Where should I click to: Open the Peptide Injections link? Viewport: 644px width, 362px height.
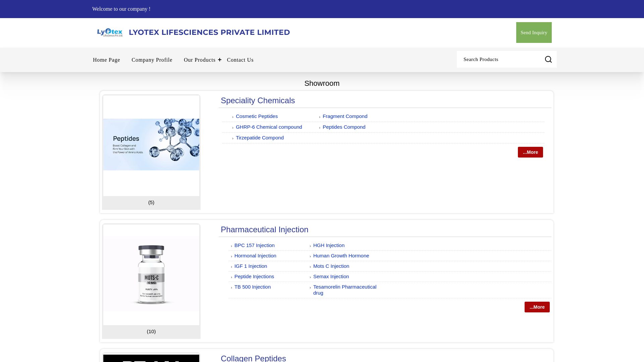tap(254, 277)
